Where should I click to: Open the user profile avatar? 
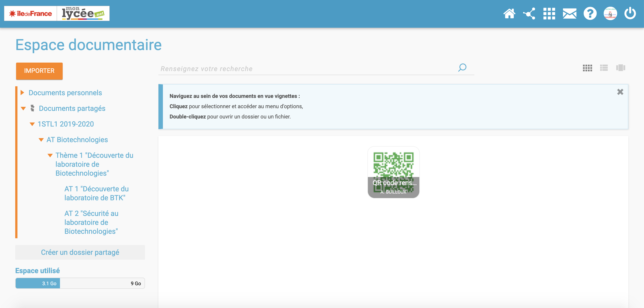pos(610,13)
